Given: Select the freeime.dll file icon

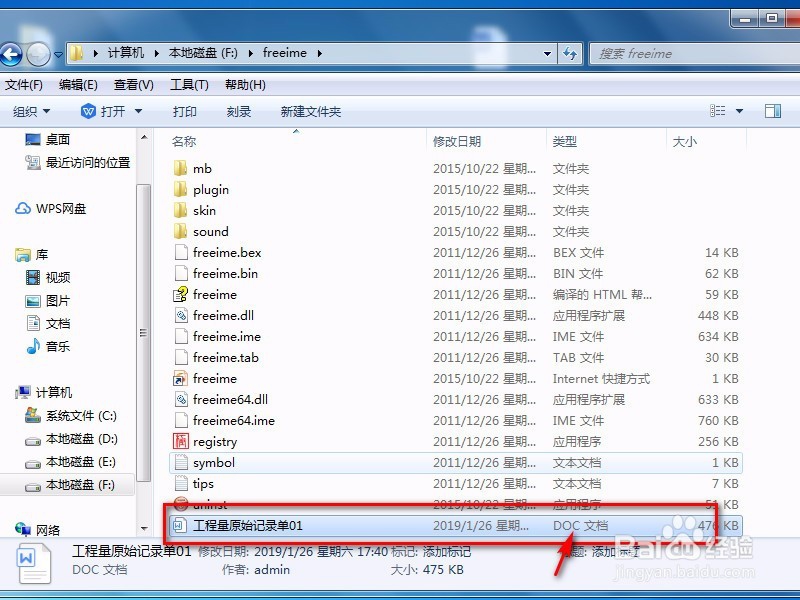Looking at the screenshot, I should 181,315.
